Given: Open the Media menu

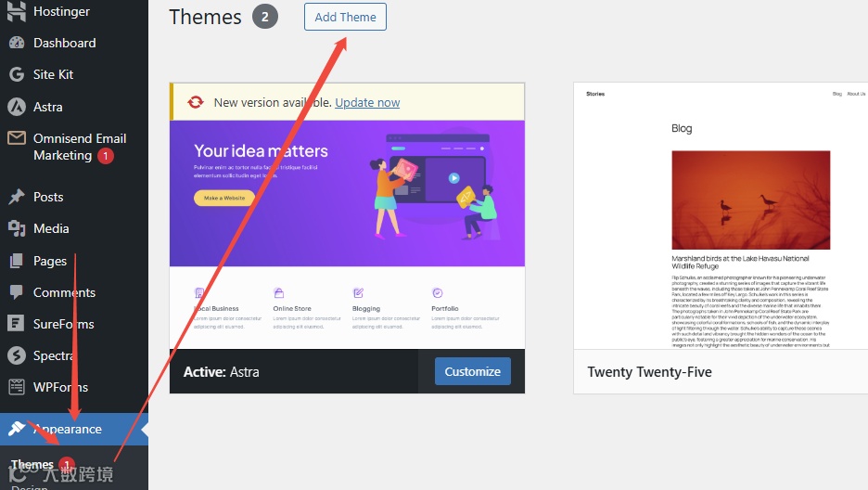Looking at the screenshot, I should coord(51,228).
